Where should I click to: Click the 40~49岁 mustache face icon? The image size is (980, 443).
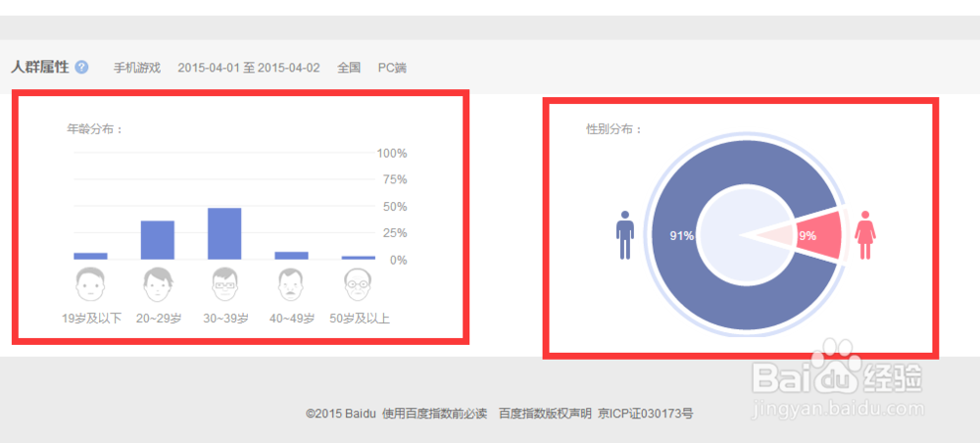pos(291,285)
